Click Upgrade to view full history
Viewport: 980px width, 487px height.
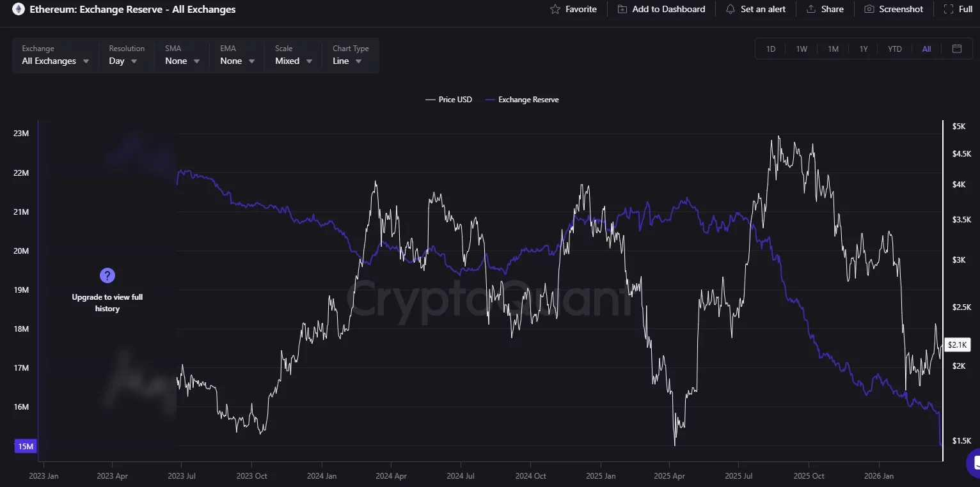107,302
